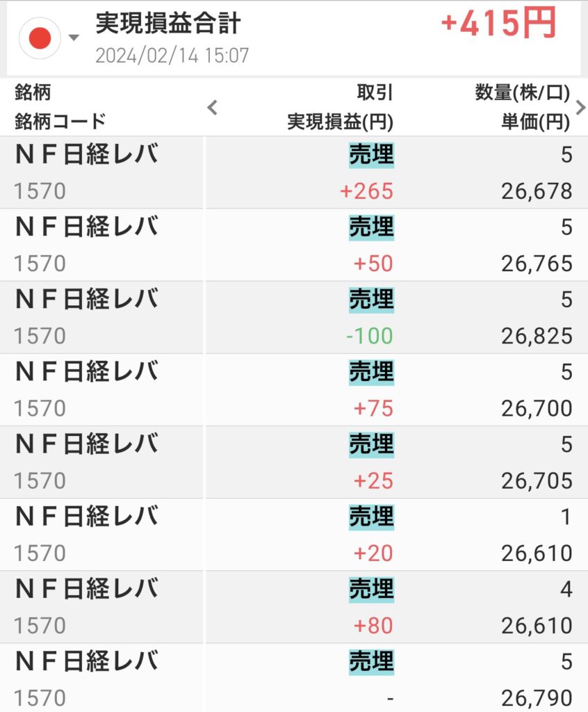Click the 26,825 unit price value

coord(537,336)
